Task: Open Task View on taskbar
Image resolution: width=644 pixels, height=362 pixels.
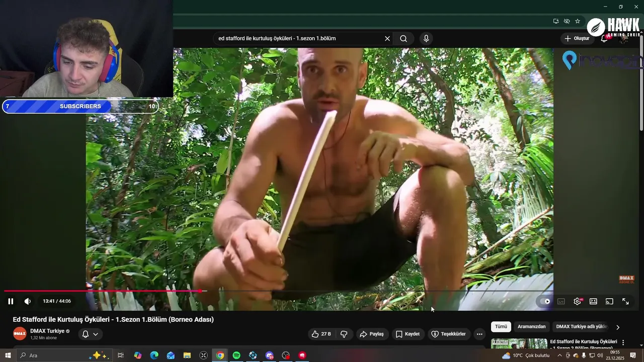Action: tap(121, 355)
